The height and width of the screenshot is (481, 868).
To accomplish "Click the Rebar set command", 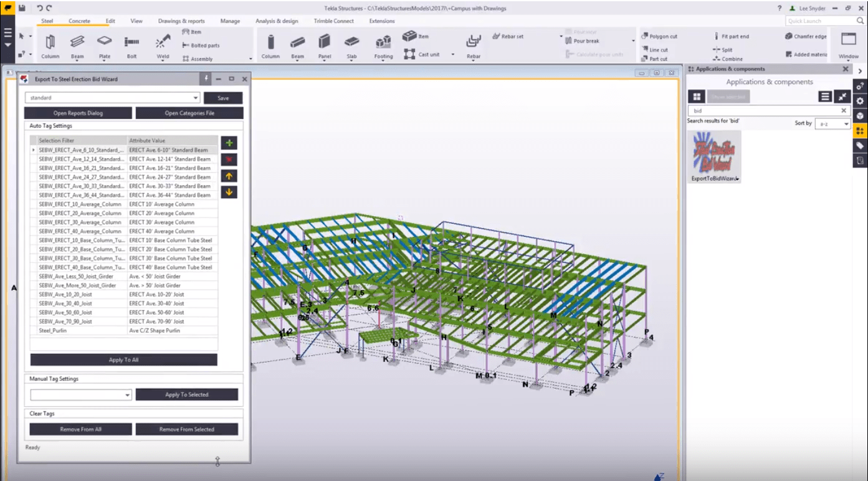I will pos(507,36).
